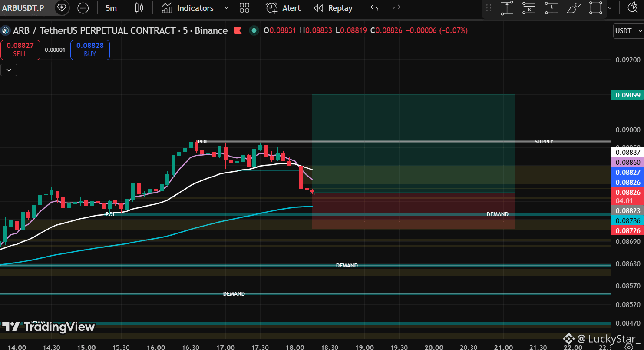Click the 18:00 time axis label
This screenshot has width=644, height=350.
pyautogui.click(x=295, y=347)
